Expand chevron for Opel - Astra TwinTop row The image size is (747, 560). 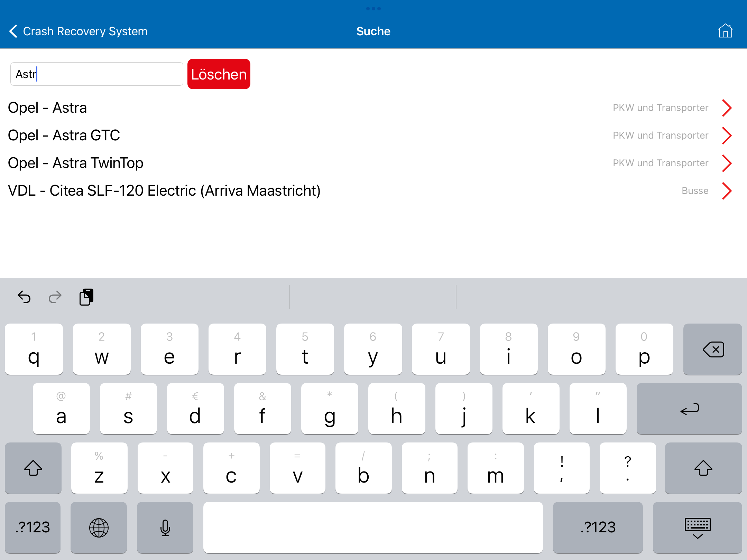tap(727, 163)
